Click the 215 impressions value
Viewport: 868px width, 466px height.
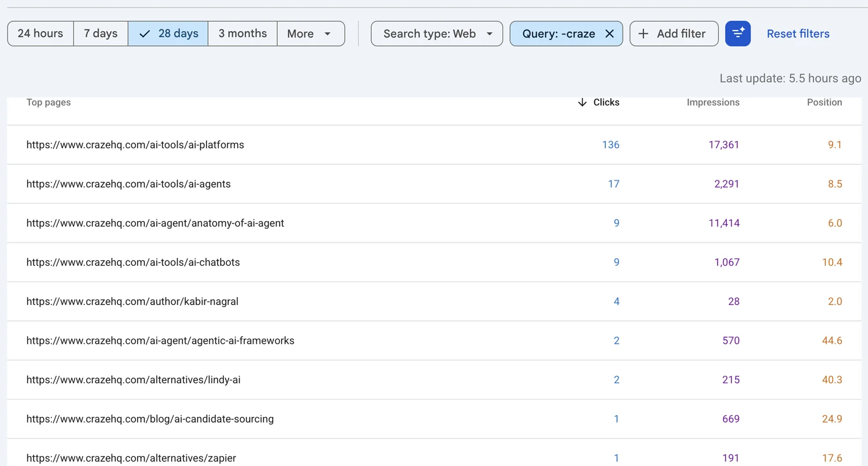(731, 380)
